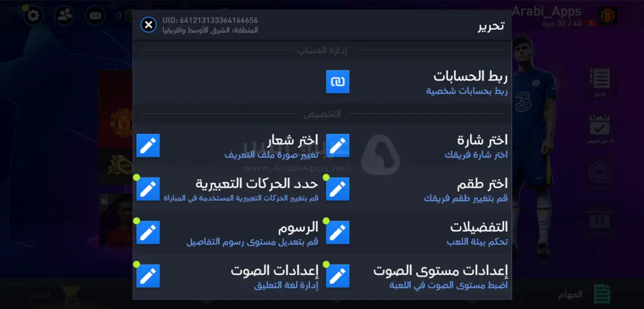Select the حدد الحركات التعبيرية heading
Screen dimensions: 644x309
click(257, 184)
